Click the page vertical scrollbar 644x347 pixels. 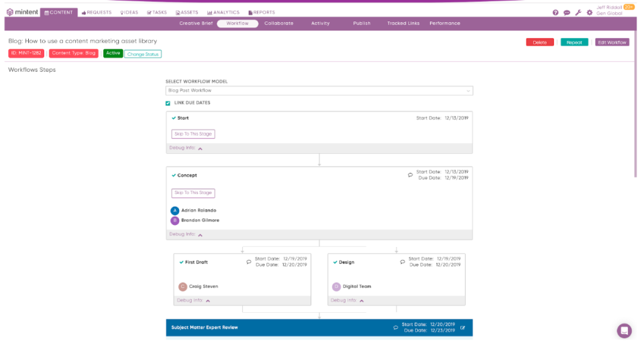click(636, 104)
